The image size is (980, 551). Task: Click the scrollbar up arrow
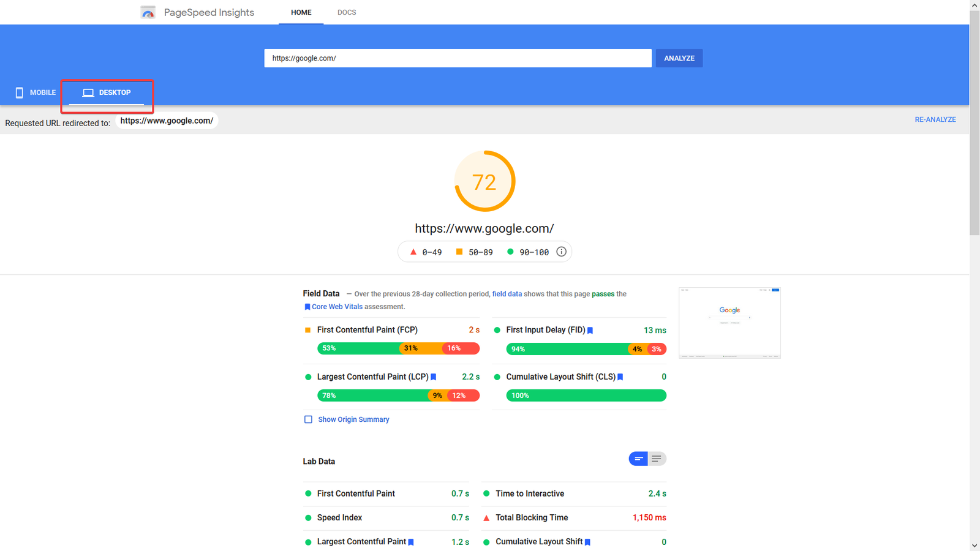click(x=974, y=5)
